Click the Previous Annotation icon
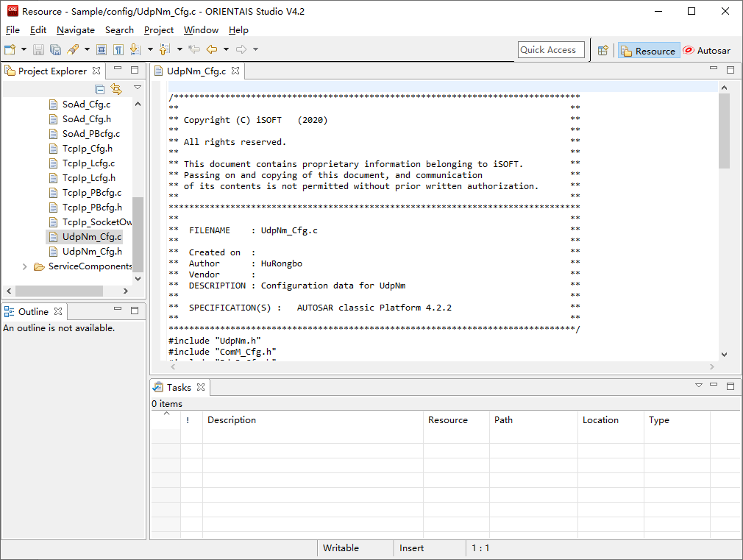The width and height of the screenshot is (743, 560). pyautogui.click(x=164, y=50)
